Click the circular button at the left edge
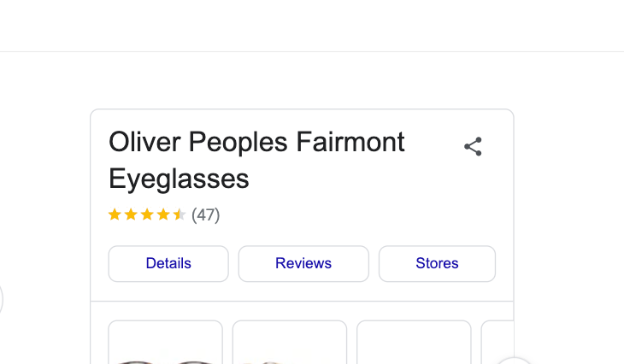 tap(3, 300)
